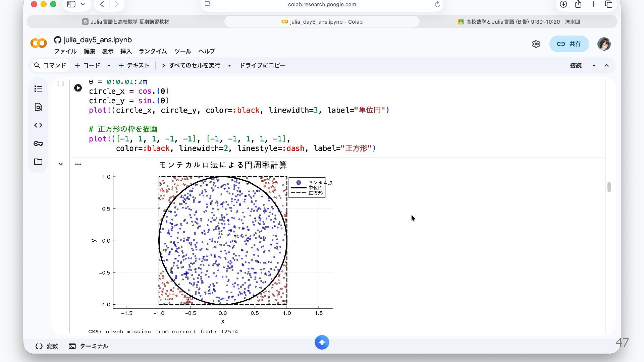Screen dimensions: 644x362
Task: Click ドライブにコピー button
Action: click(262, 65)
